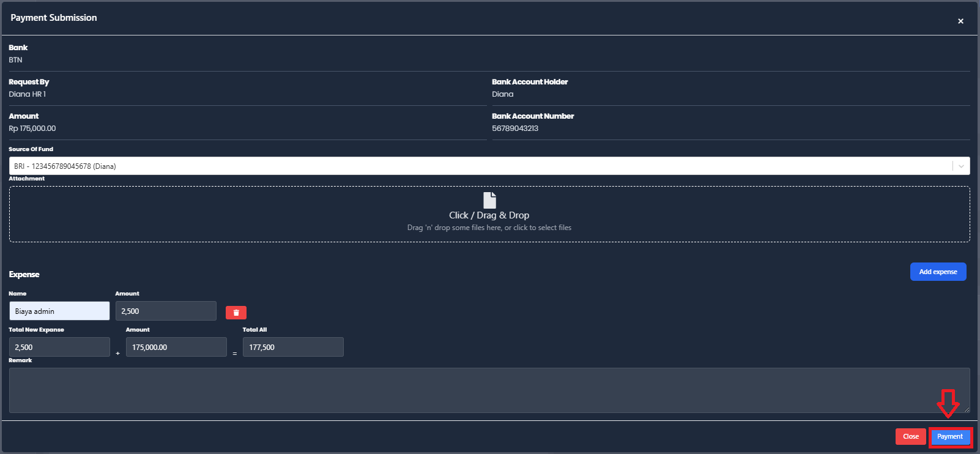The image size is (980, 454).
Task: Click the Drag & Drop attachment area
Action: tap(489, 214)
